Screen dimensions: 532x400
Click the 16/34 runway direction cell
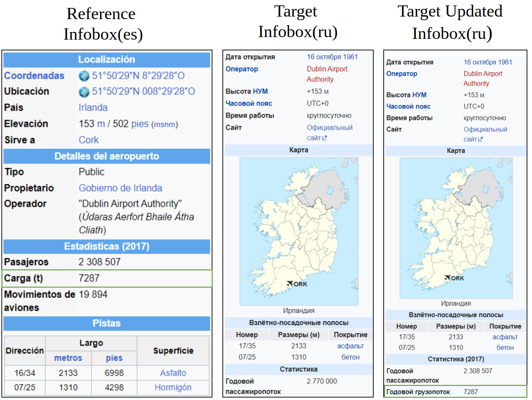point(25,373)
